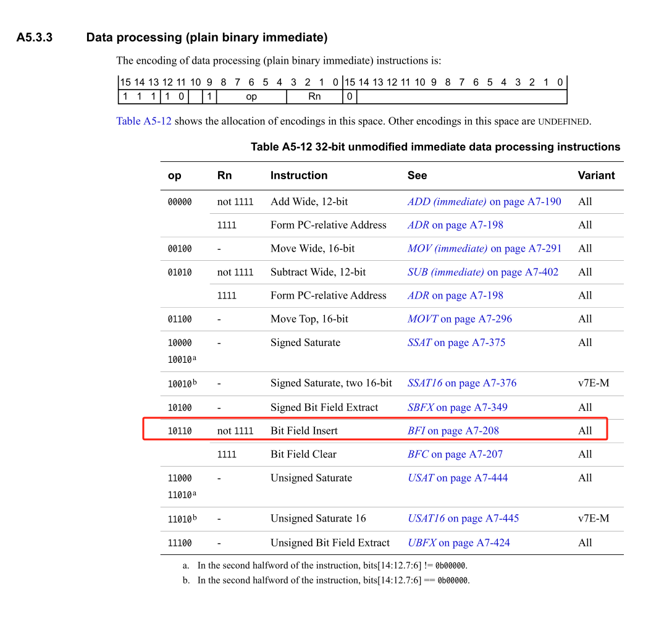This screenshot has width=672, height=631.
Task: Select op value 10110
Action: (x=180, y=431)
